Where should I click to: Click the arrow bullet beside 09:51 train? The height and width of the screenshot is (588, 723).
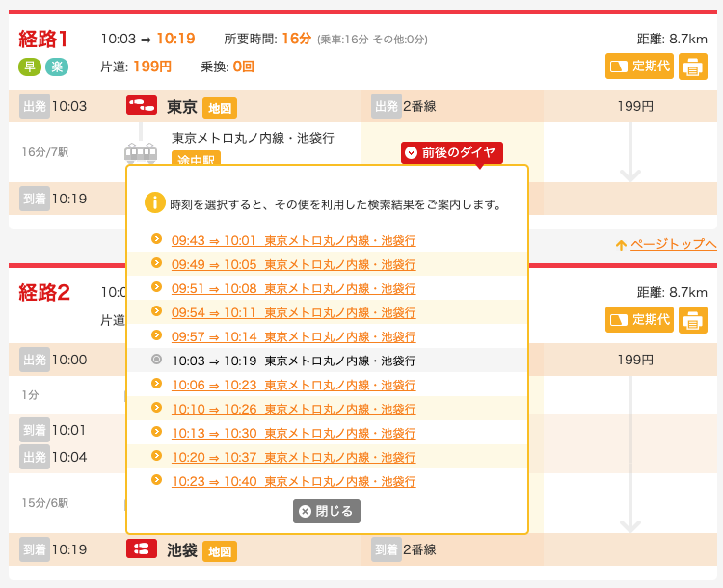click(157, 287)
